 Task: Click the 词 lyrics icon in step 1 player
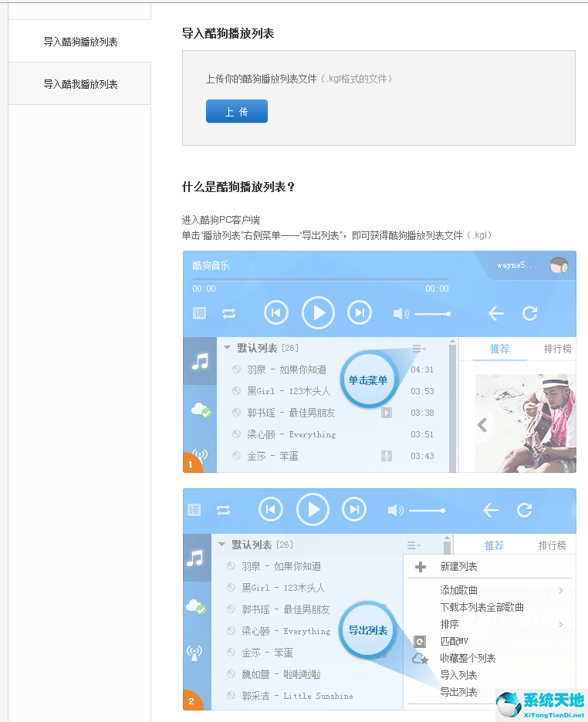(199, 314)
